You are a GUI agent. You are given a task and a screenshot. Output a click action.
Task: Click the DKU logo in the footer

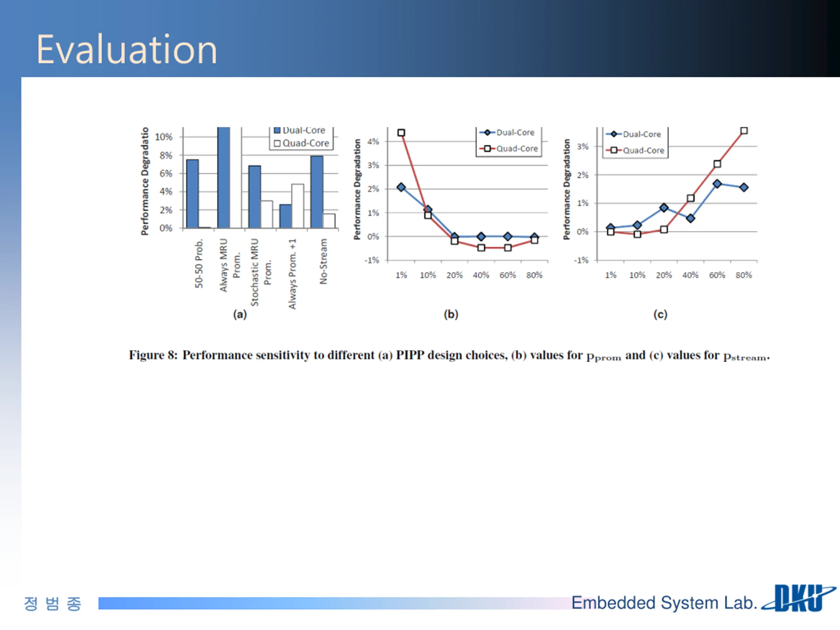(x=798, y=598)
